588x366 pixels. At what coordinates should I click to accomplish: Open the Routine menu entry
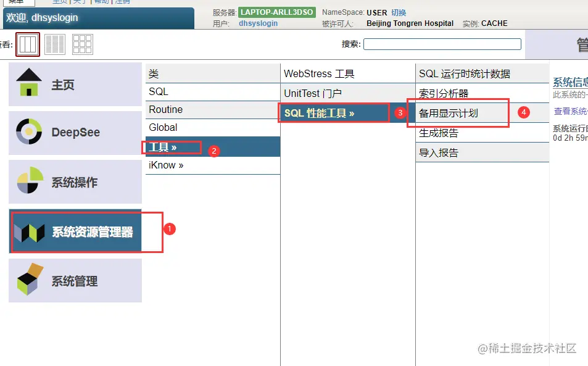coord(213,110)
